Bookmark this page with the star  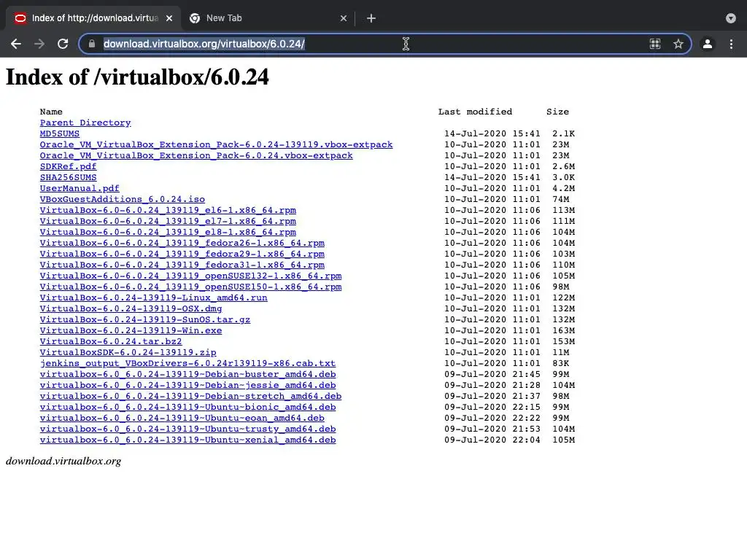(678, 44)
